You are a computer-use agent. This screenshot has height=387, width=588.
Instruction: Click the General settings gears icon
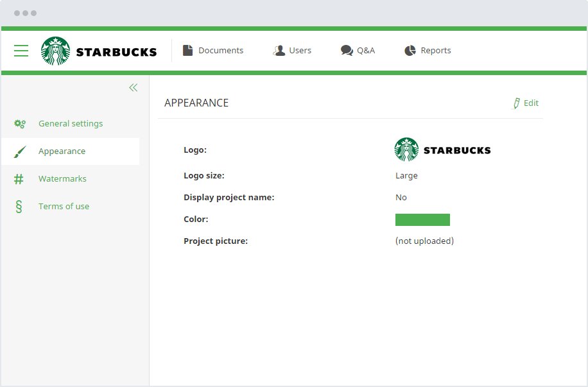20,124
